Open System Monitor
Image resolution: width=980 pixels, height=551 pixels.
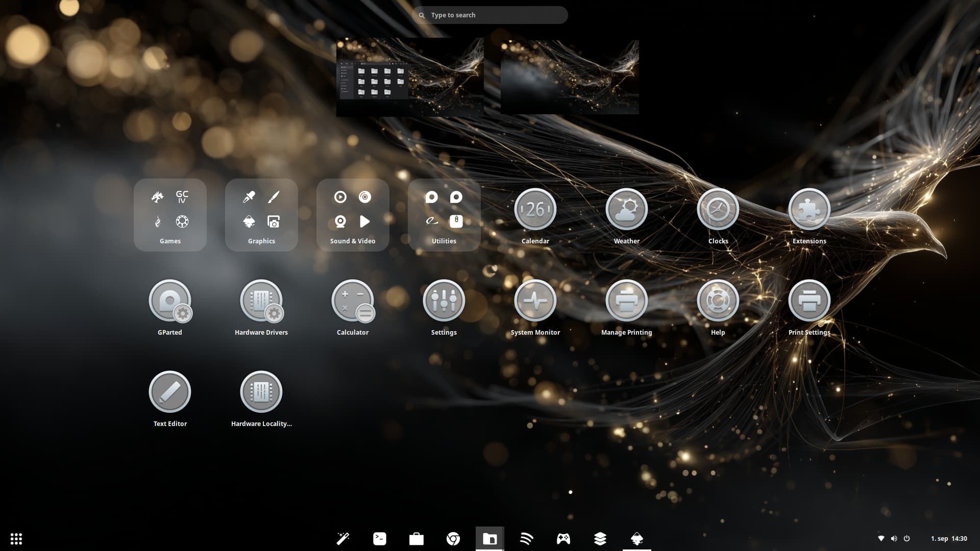(535, 301)
